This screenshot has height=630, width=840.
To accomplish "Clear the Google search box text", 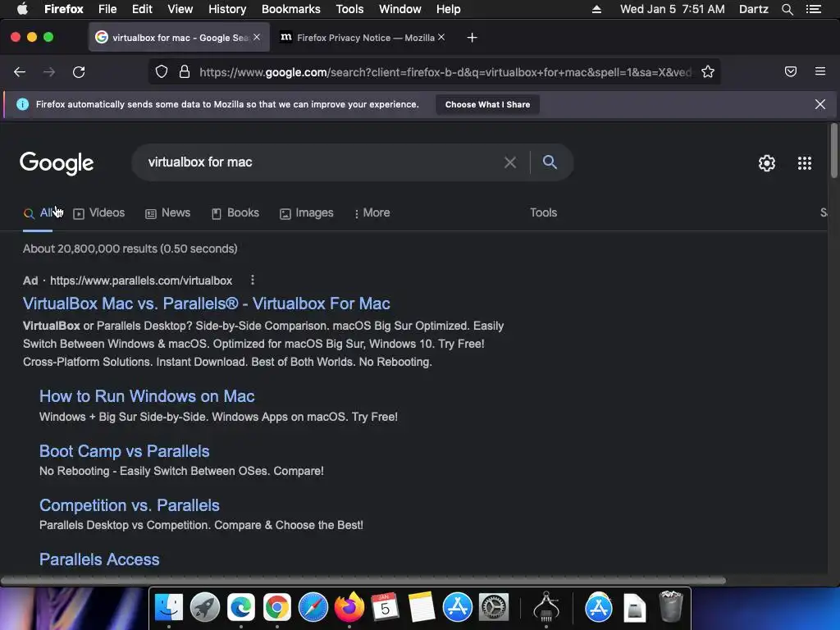I will (x=510, y=162).
